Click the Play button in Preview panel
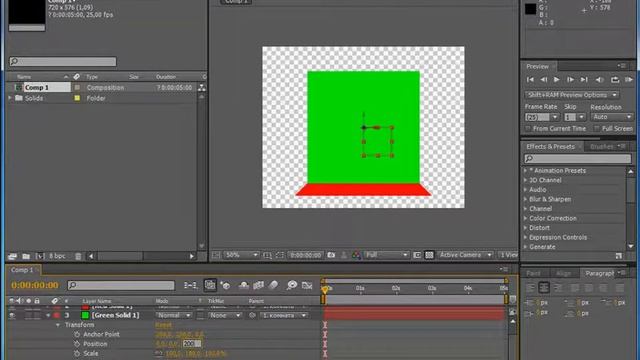The image size is (640, 360). tap(556, 80)
